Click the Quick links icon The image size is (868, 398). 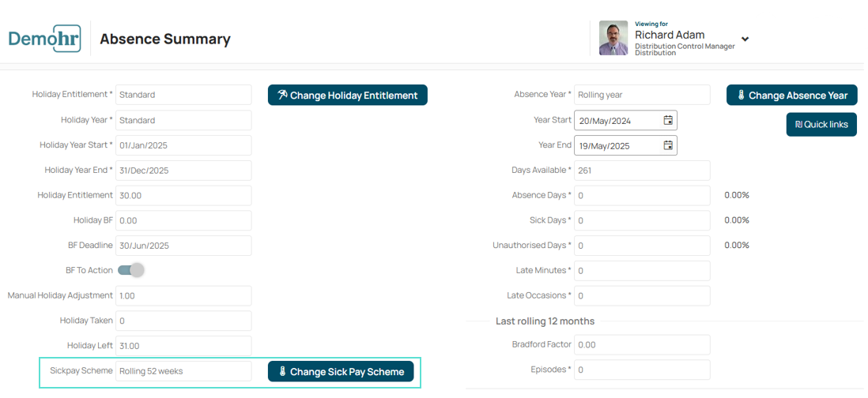798,125
